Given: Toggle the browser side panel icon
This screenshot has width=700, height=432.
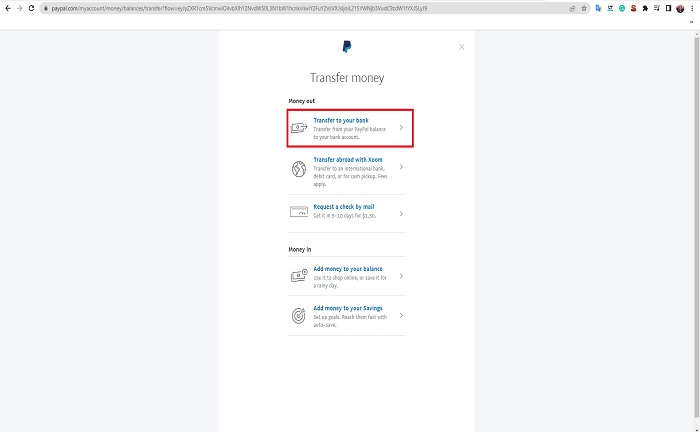Looking at the screenshot, I should (668, 8).
